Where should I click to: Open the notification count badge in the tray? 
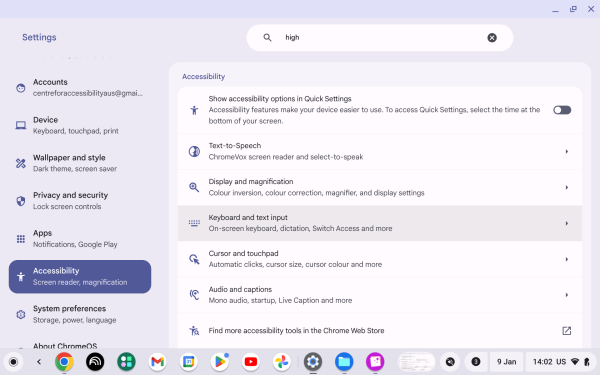pos(476,362)
